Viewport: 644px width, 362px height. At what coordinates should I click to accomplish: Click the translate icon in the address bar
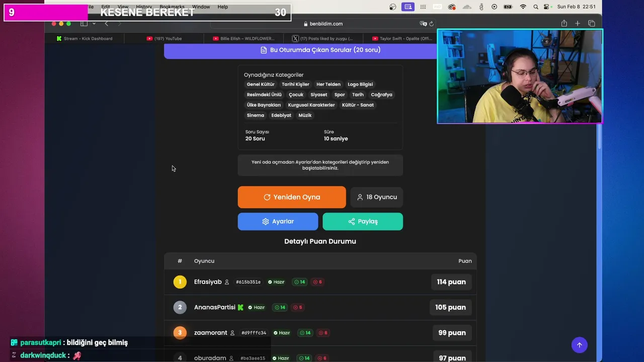coord(423,24)
